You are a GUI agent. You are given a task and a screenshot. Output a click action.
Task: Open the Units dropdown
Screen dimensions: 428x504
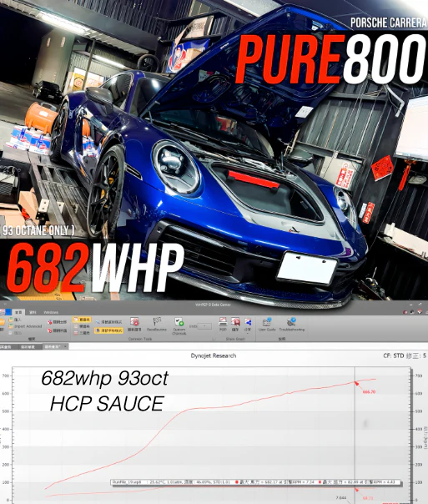pyautogui.click(x=204, y=326)
